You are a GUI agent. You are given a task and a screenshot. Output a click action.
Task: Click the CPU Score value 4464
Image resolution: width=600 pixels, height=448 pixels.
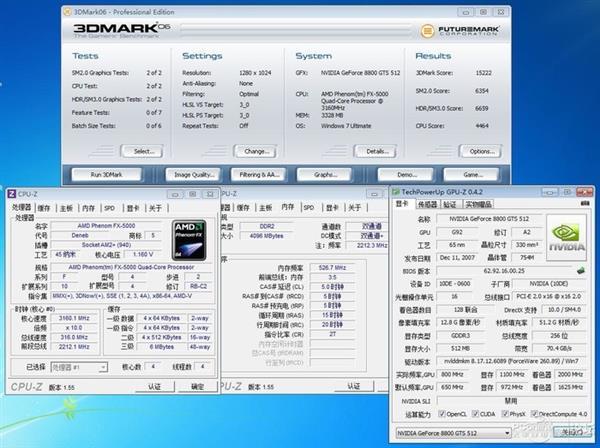click(482, 125)
